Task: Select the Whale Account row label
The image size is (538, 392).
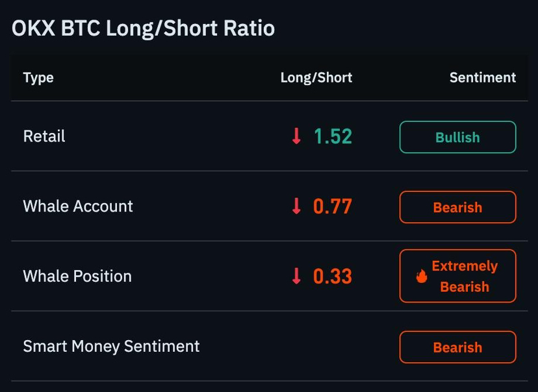Action: [78, 206]
